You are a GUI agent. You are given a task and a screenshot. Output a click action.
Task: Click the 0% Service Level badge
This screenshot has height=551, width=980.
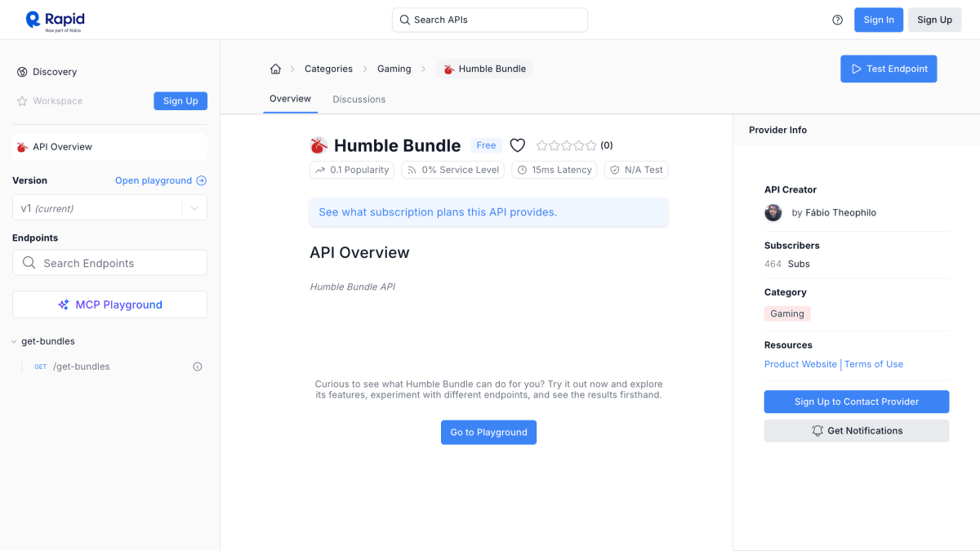(x=453, y=170)
